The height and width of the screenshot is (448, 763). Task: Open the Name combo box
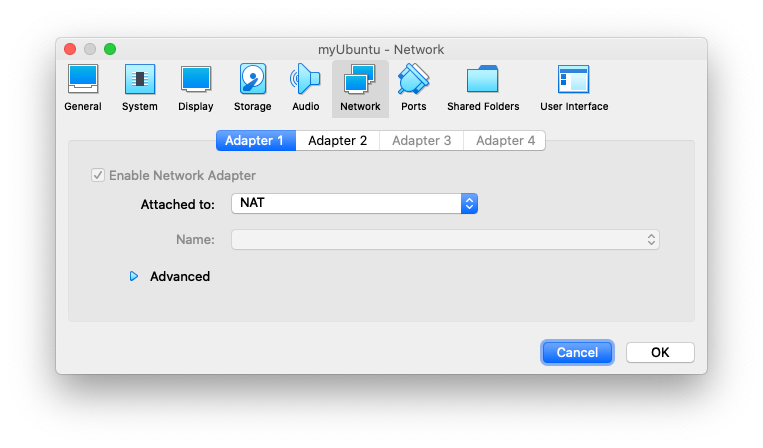pos(445,239)
